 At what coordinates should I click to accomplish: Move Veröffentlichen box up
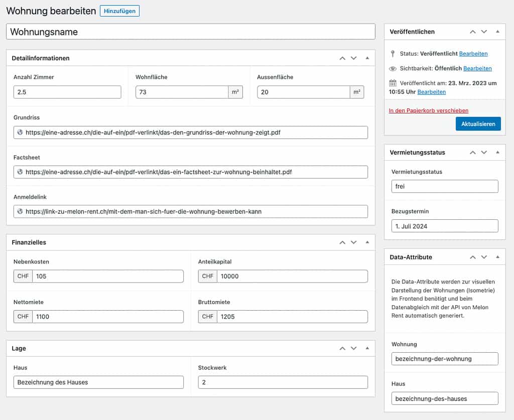pyautogui.click(x=473, y=32)
